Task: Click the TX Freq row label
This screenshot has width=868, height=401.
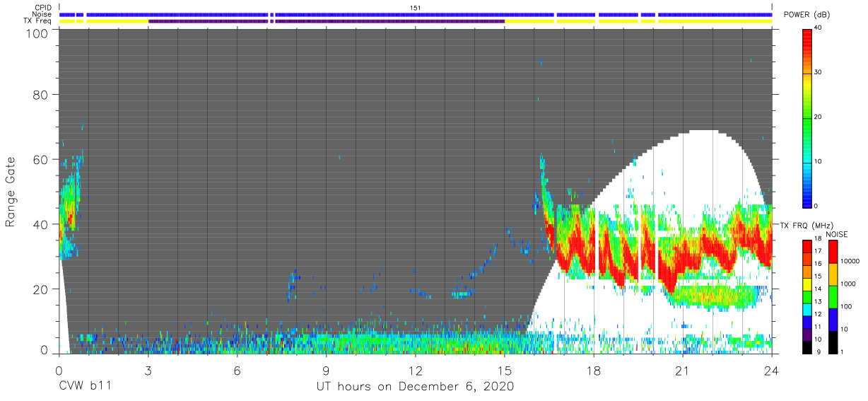Action: click(x=38, y=21)
